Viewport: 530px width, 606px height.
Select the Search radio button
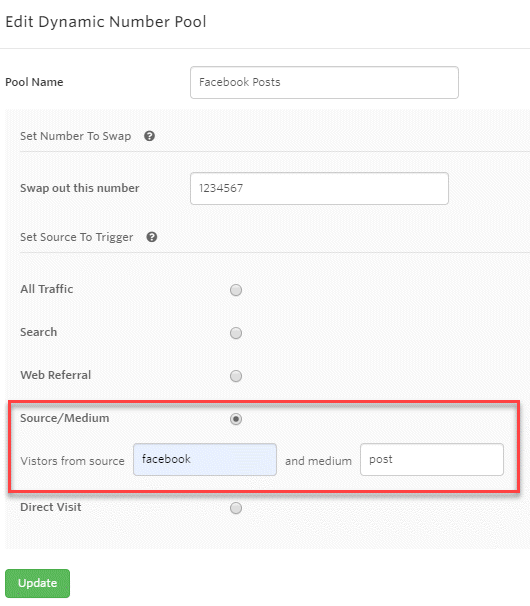(x=236, y=333)
